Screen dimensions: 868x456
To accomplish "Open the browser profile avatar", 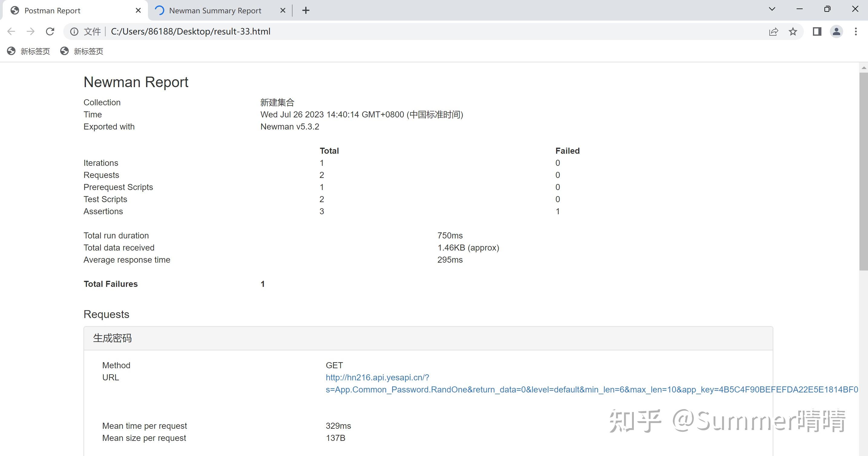I will pos(836,31).
